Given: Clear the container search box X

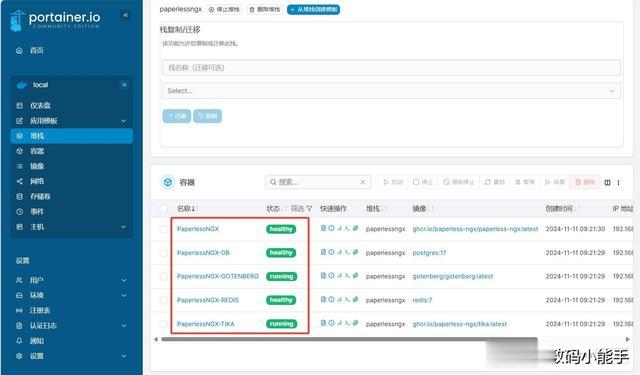Looking at the screenshot, I should (362, 182).
